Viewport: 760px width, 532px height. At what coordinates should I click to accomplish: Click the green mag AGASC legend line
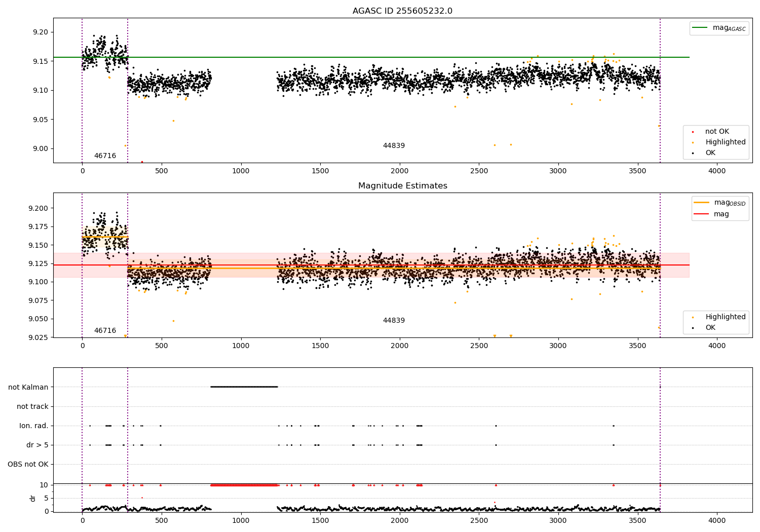pyautogui.click(x=701, y=28)
